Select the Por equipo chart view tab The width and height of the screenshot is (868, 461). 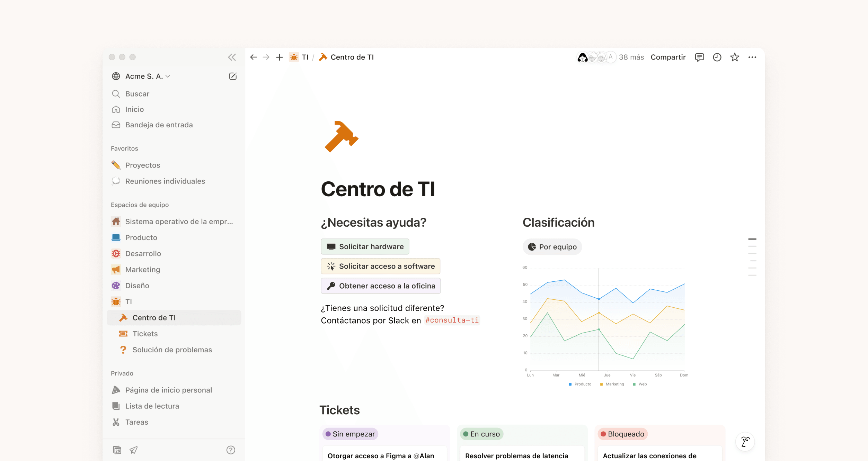tap(552, 247)
